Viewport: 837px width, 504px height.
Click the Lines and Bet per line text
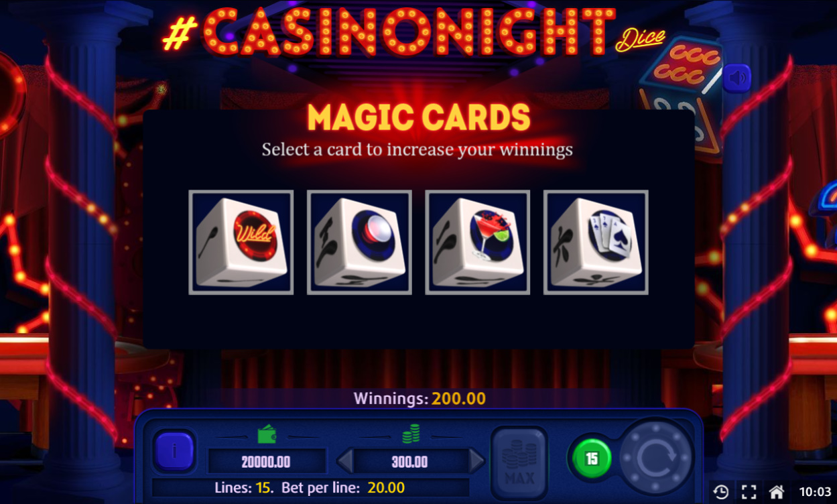(310, 487)
